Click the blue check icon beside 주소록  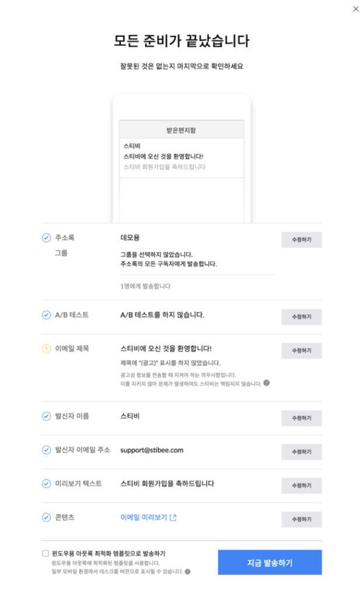click(x=47, y=238)
